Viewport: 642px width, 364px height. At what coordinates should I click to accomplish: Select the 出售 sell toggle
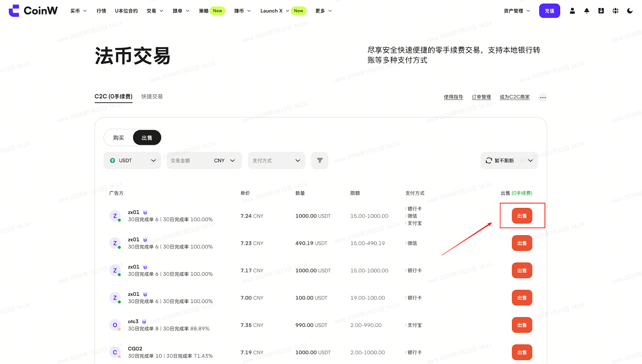(x=147, y=138)
